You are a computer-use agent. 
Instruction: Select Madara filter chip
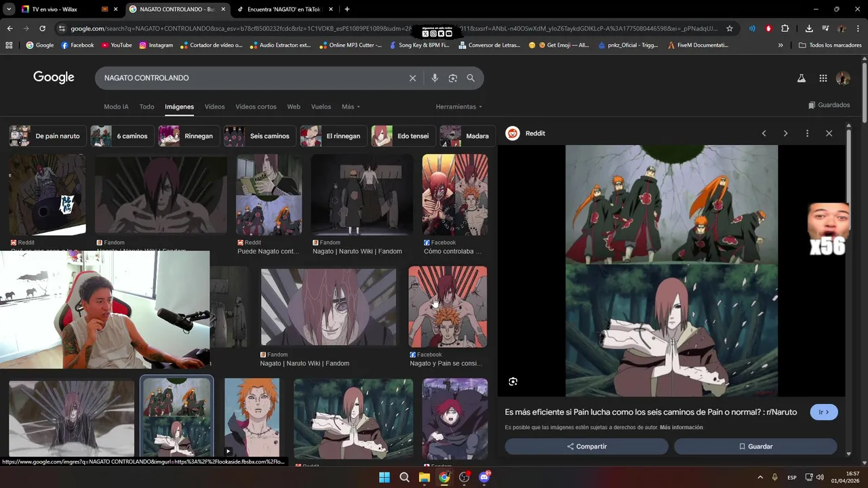click(467, 136)
